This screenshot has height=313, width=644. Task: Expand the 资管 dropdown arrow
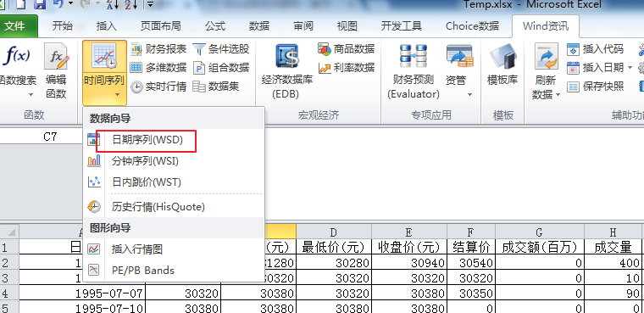[469, 95]
